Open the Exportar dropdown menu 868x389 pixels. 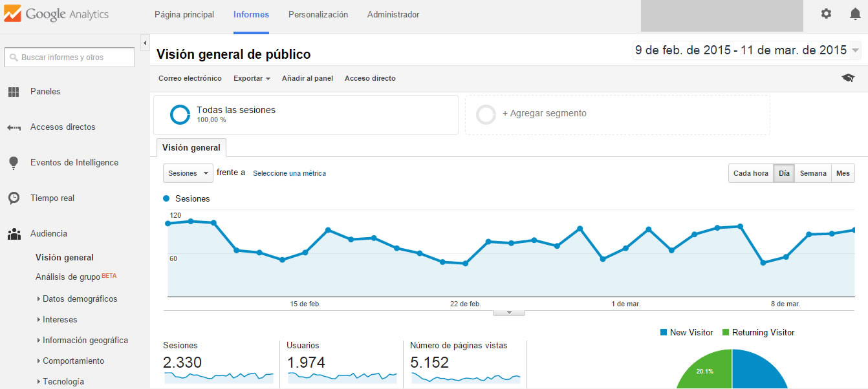coord(251,78)
